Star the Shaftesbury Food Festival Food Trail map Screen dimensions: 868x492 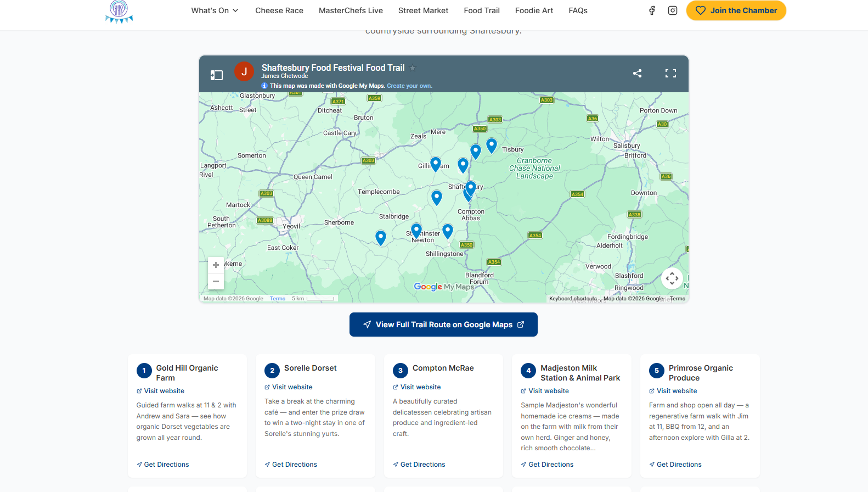(413, 68)
